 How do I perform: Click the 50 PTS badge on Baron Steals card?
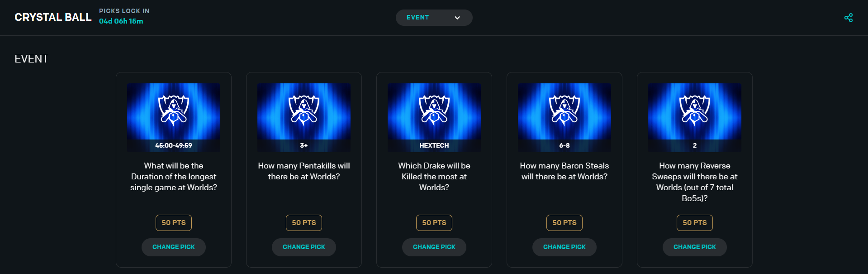pyautogui.click(x=564, y=222)
